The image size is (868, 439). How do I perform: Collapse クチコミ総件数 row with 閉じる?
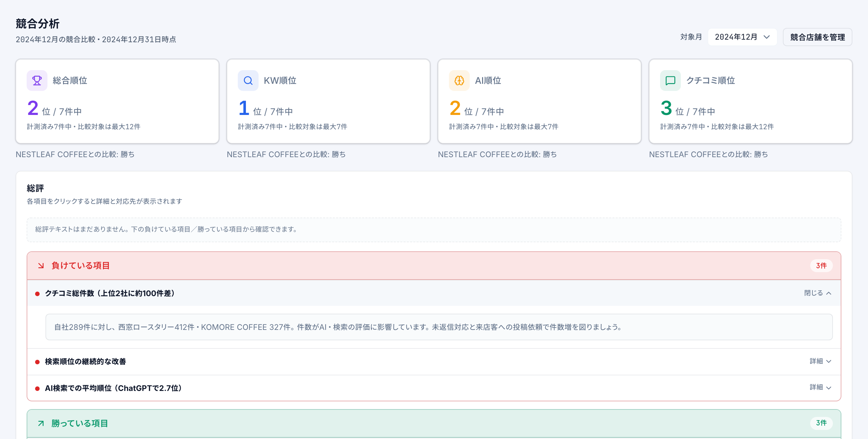click(x=818, y=293)
